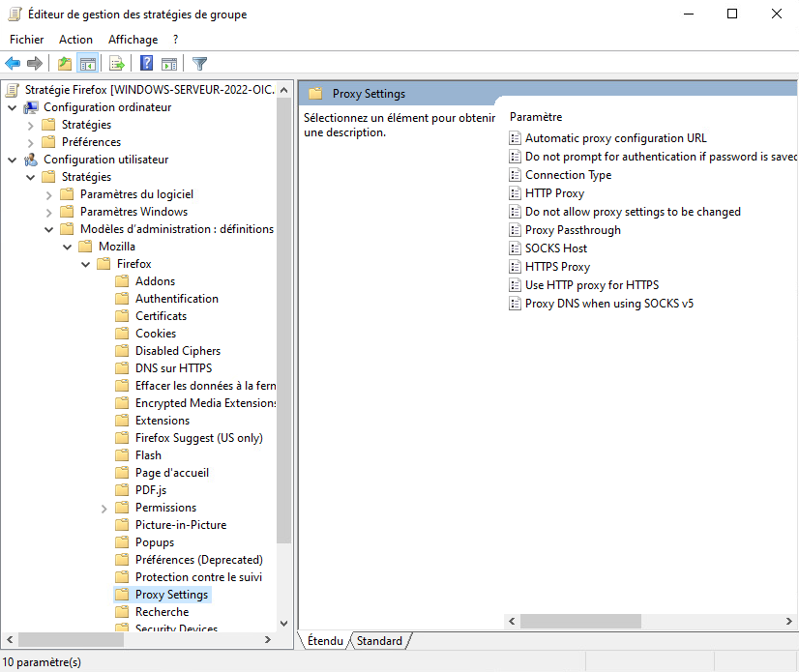Click the HTTPS Proxy setting icon
The height and width of the screenshot is (672, 799).
coord(516,267)
